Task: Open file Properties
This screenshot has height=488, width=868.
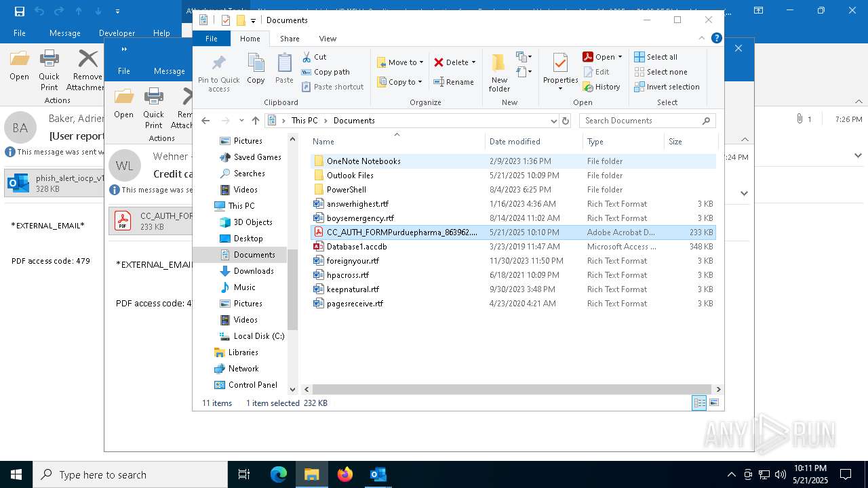Action: click(x=560, y=72)
